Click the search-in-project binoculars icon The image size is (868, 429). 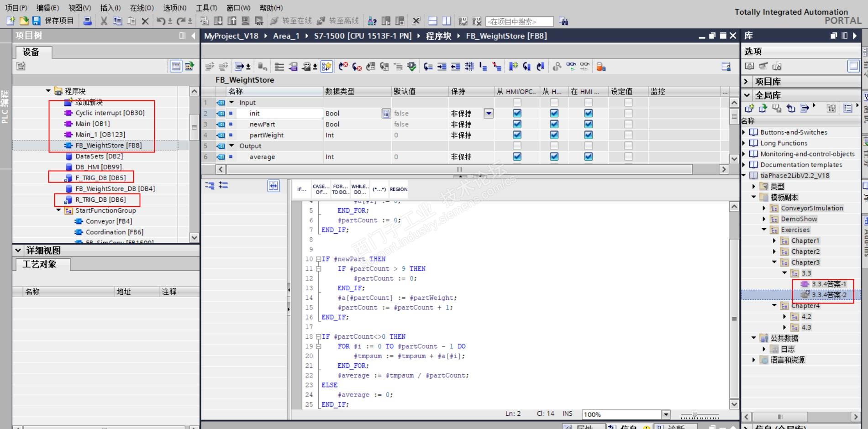564,21
